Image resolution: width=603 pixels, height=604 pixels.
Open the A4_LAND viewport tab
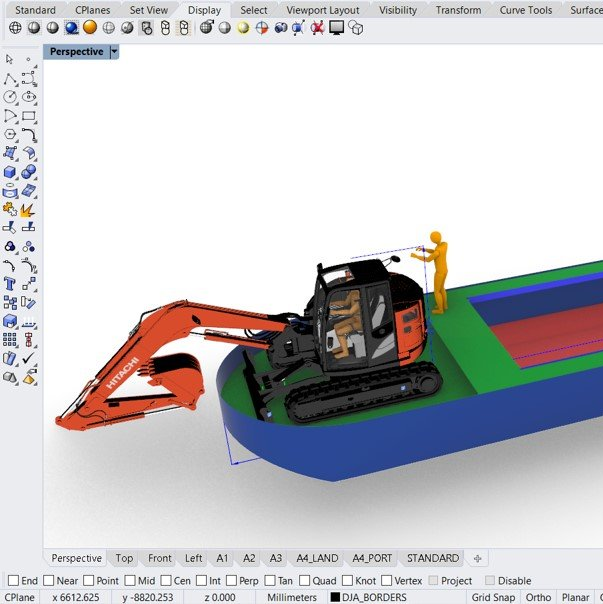(316, 558)
